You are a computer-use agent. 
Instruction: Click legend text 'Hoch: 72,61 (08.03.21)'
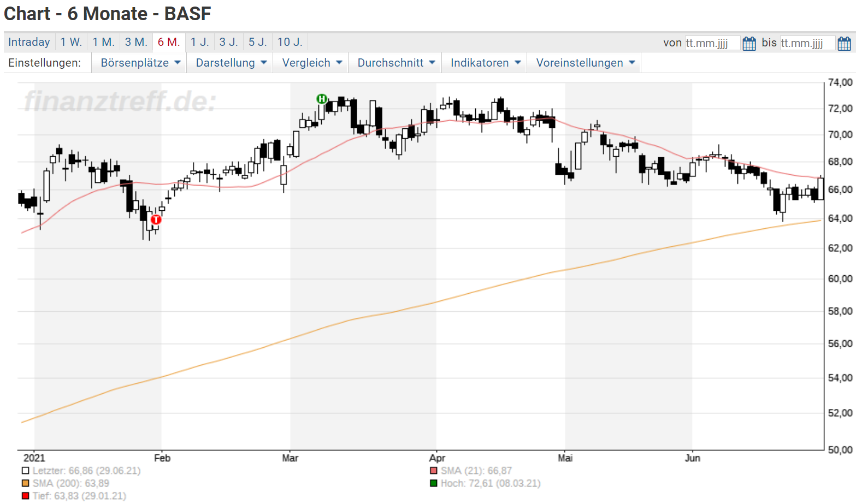(x=491, y=483)
